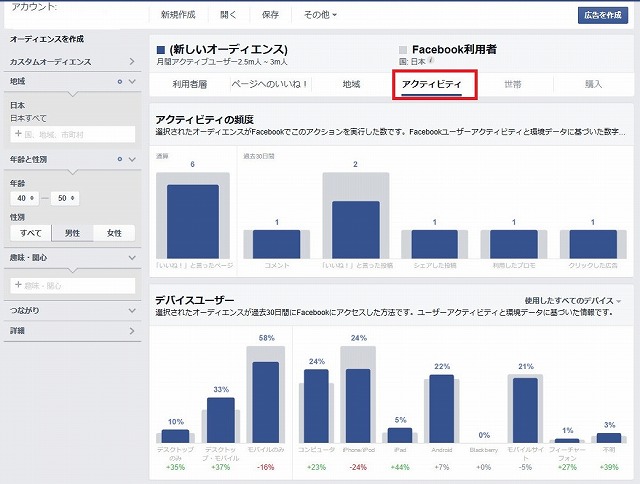The height and width of the screenshot is (484, 640).
Task: Click the デバイスユーザー heading
Action: pyautogui.click(x=195, y=300)
